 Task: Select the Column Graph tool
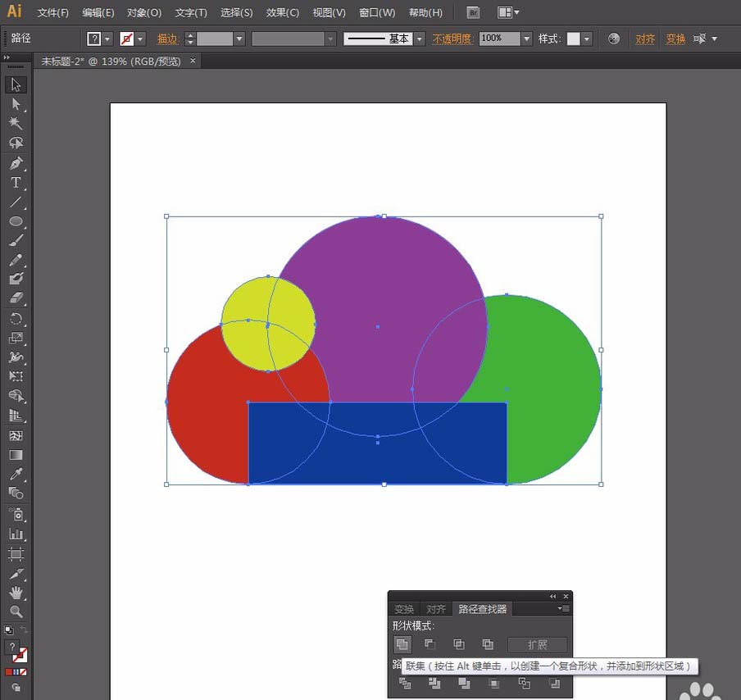pos(16,534)
